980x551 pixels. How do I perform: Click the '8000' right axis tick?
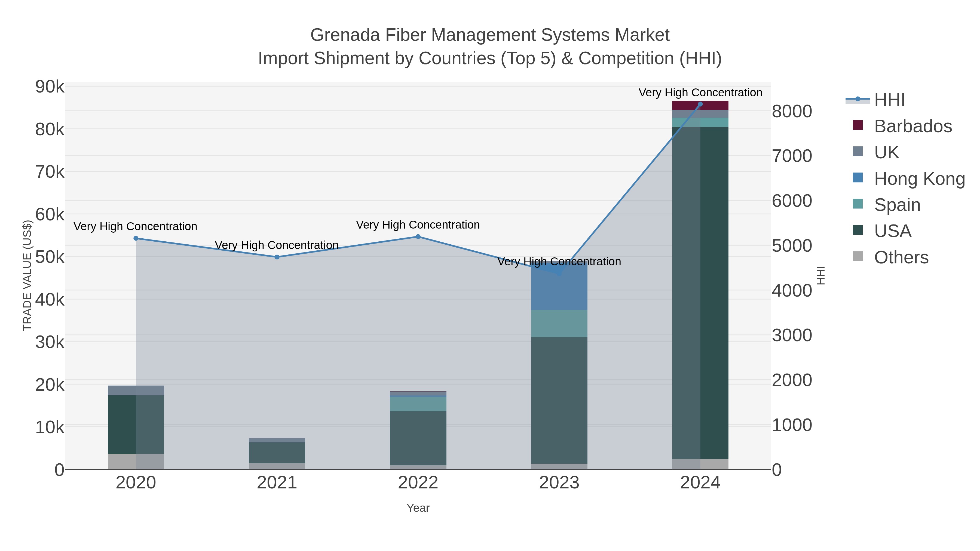pos(792,111)
